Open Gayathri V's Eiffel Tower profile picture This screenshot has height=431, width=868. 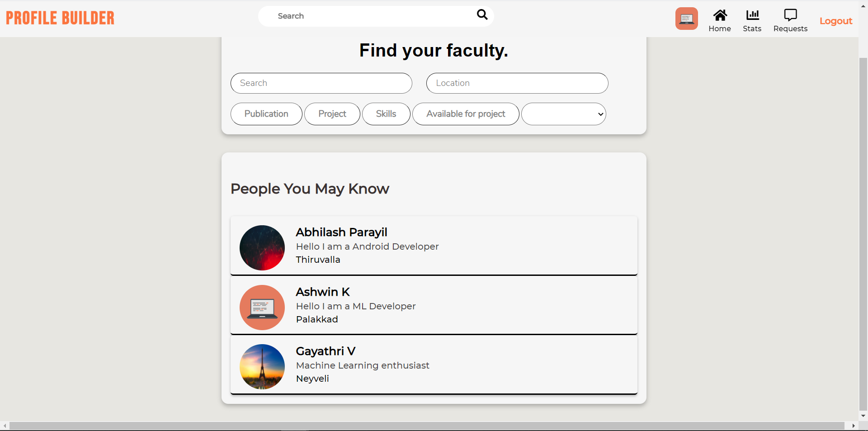point(262,366)
